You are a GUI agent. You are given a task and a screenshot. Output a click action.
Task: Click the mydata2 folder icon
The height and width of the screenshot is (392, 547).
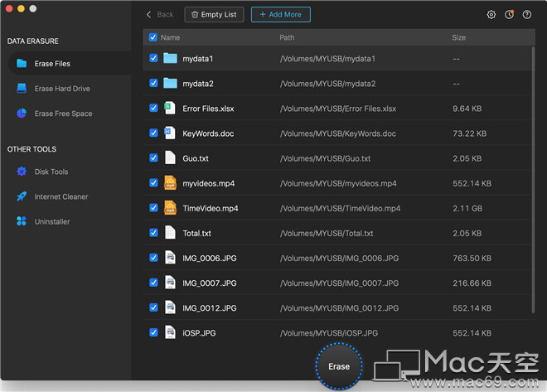click(170, 83)
